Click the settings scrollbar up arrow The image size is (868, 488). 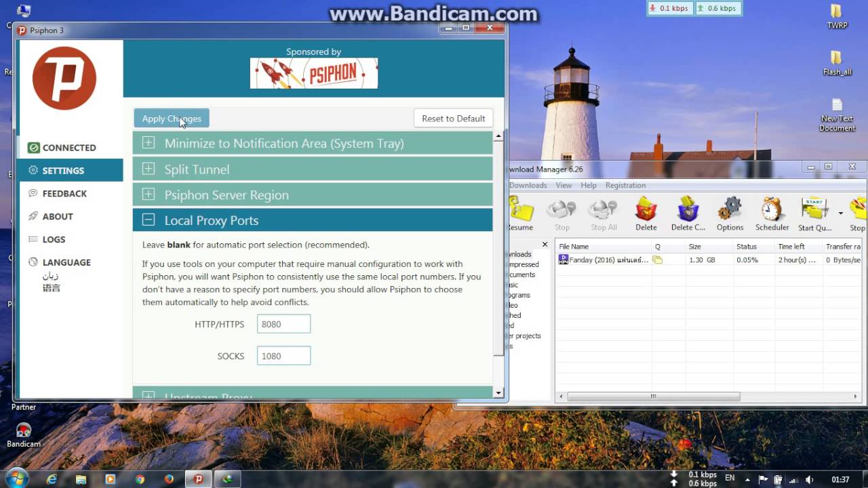(498, 136)
